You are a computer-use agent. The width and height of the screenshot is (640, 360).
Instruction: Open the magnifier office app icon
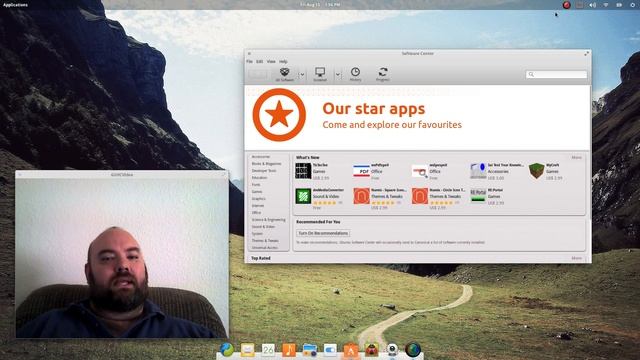click(420, 171)
